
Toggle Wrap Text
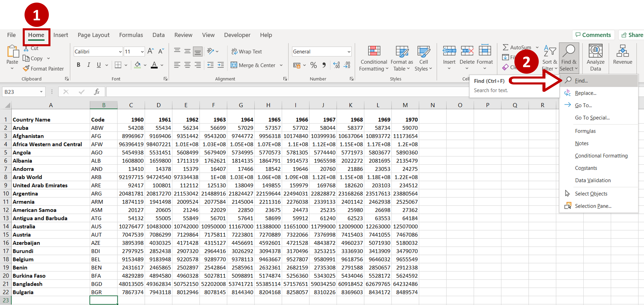click(x=246, y=51)
